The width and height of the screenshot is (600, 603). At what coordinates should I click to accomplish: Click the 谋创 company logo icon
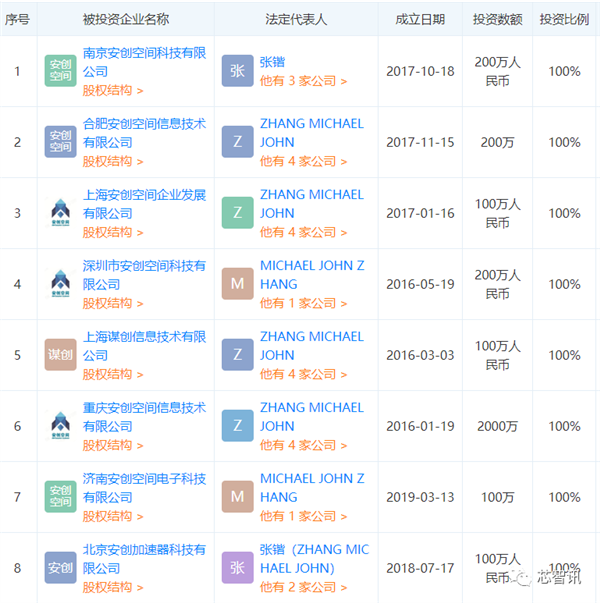[60, 355]
